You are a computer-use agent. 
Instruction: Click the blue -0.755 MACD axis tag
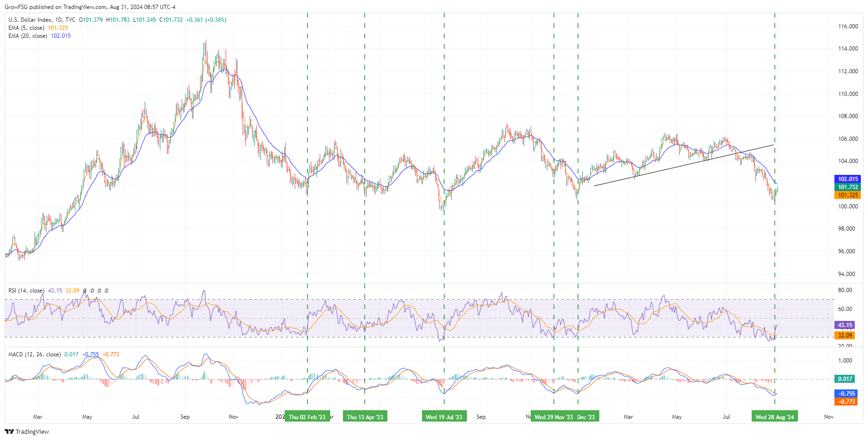tap(846, 394)
